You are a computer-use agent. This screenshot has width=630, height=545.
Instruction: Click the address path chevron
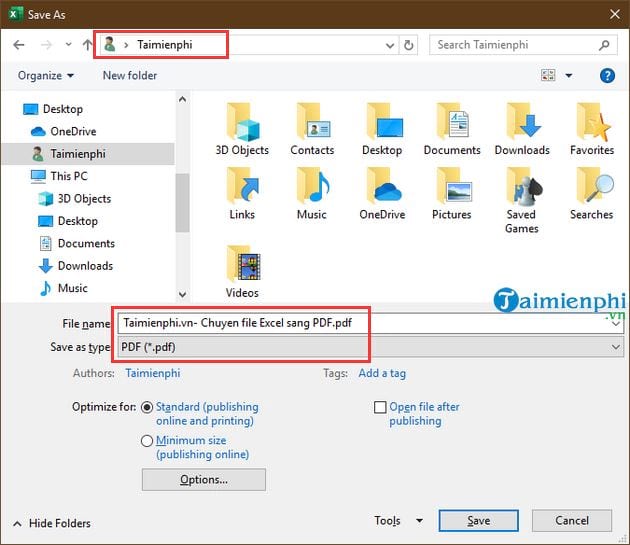[126, 45]
